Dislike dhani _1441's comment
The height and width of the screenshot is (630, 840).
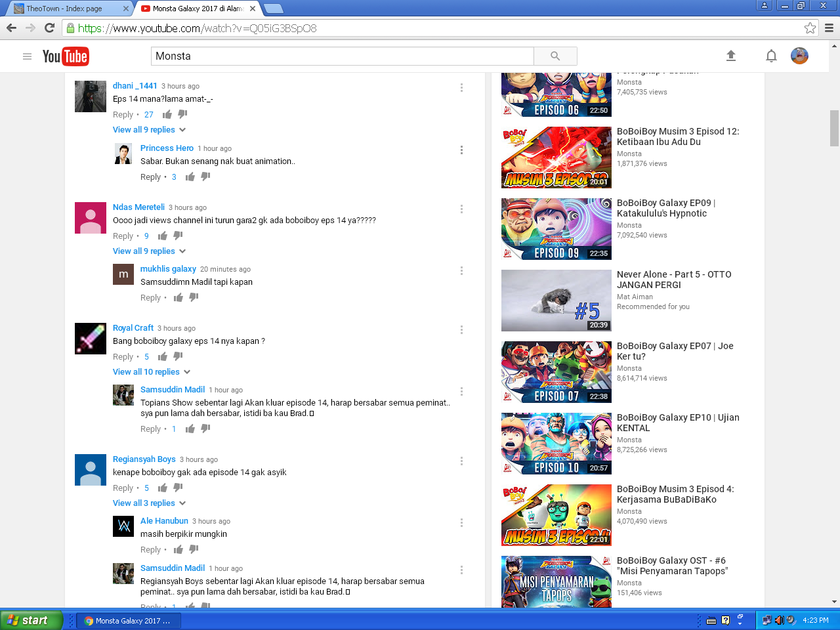pos(183,114)
